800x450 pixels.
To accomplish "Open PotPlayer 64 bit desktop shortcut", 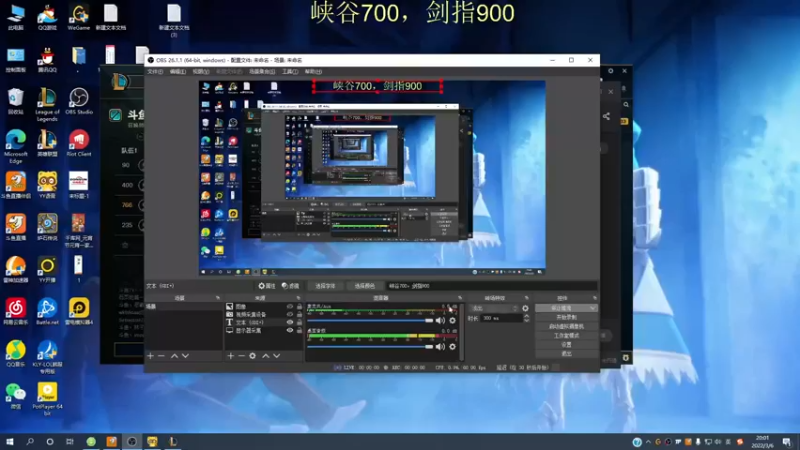I will click(47, 399).
